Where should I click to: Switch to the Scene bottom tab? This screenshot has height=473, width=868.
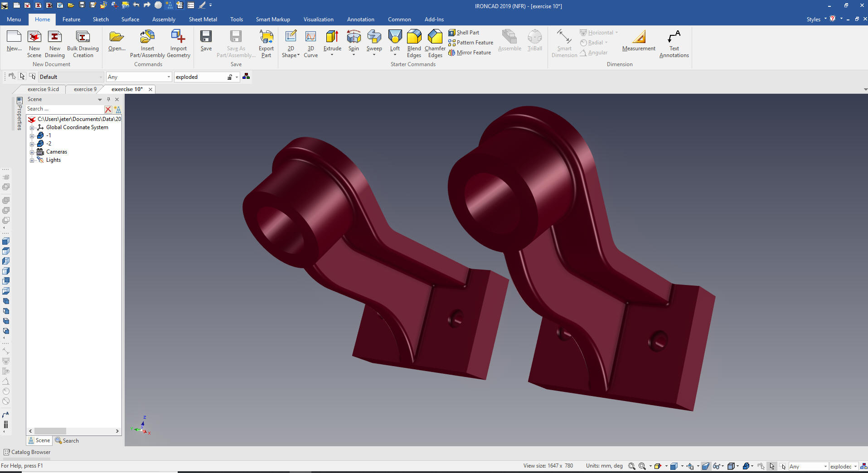[x=39, y=440]
